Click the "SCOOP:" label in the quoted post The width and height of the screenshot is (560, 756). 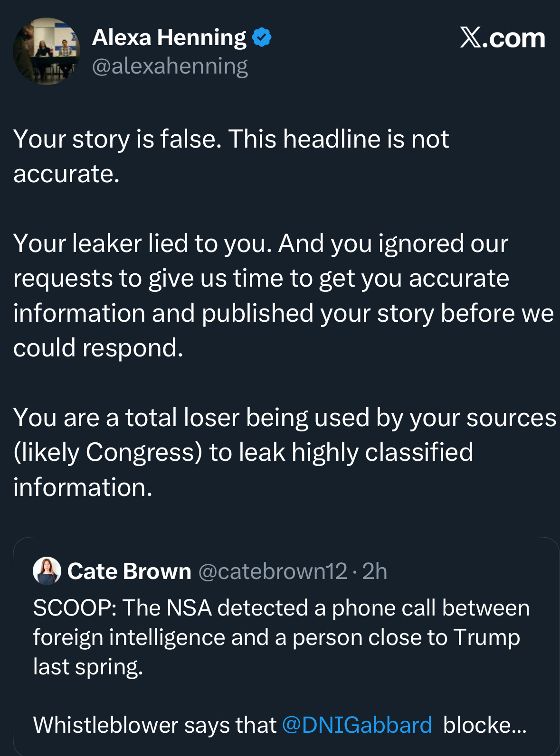pos(75,608)
